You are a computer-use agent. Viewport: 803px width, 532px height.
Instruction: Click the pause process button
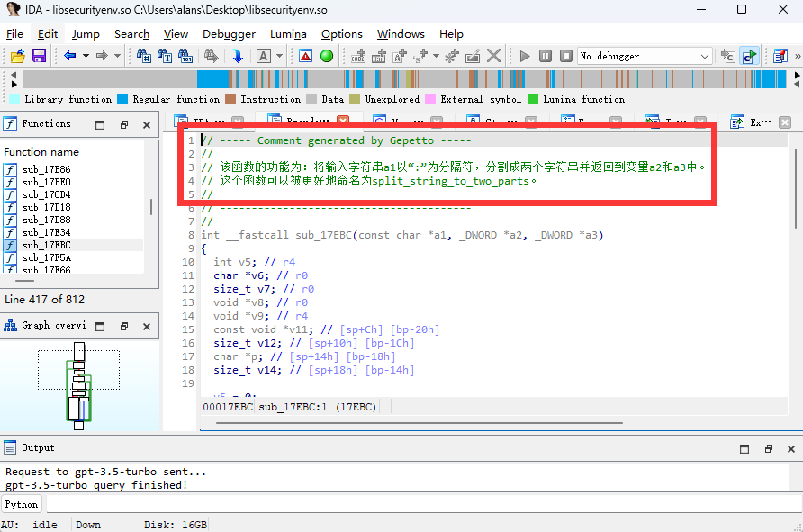click(x=545, y=56)
